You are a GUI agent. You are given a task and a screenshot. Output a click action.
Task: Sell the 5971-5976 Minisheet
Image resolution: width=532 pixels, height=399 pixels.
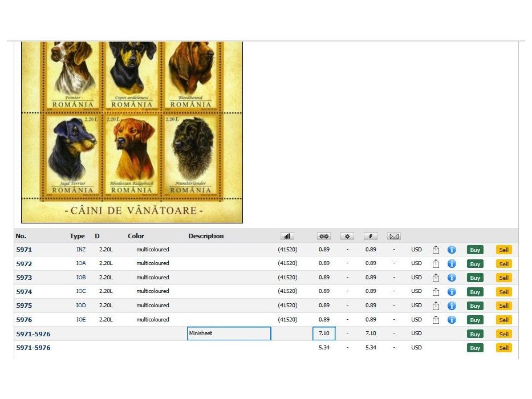point(504,334)
